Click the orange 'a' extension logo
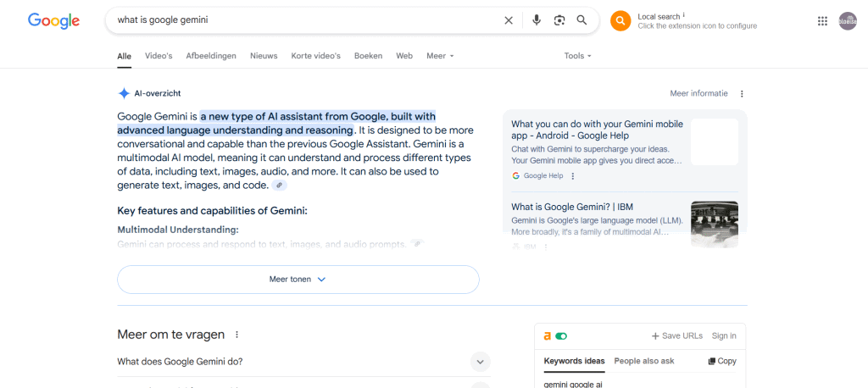Screen dimensions: 868x388 (x=548, y=336)
